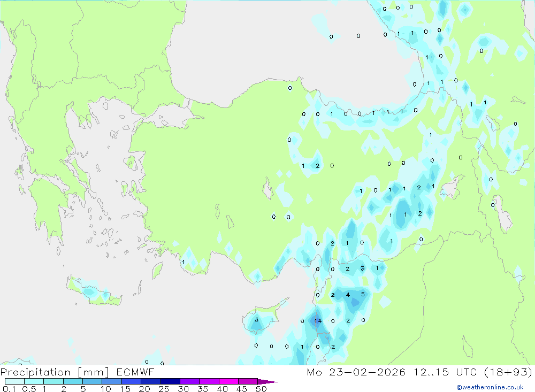
Task: Click the '[mm]' unit label
Action: tap(94, 372)
